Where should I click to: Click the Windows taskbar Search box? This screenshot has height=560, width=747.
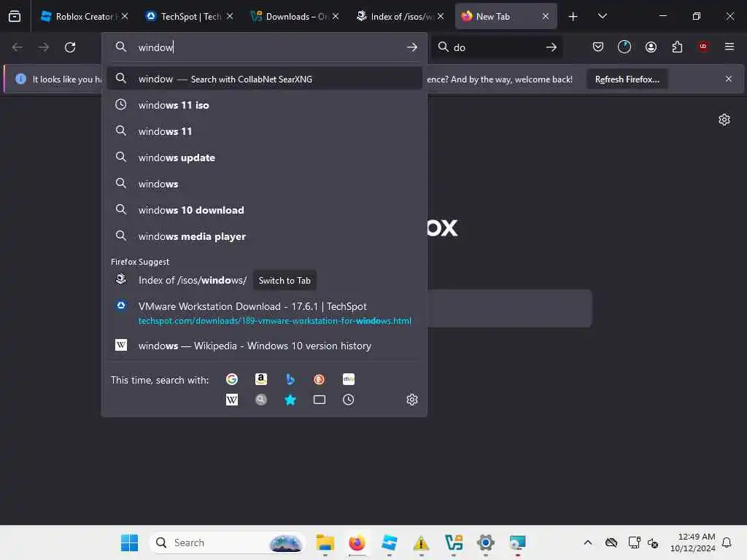coord(228,542)
